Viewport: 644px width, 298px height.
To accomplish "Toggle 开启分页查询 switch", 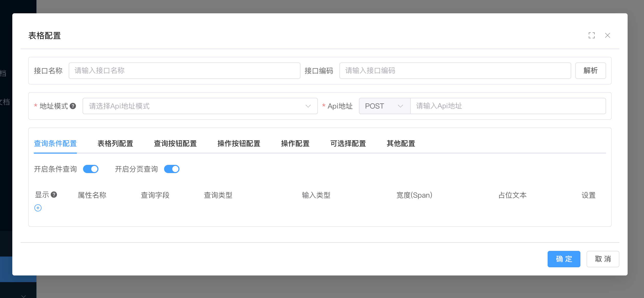I will pos(172,169).
